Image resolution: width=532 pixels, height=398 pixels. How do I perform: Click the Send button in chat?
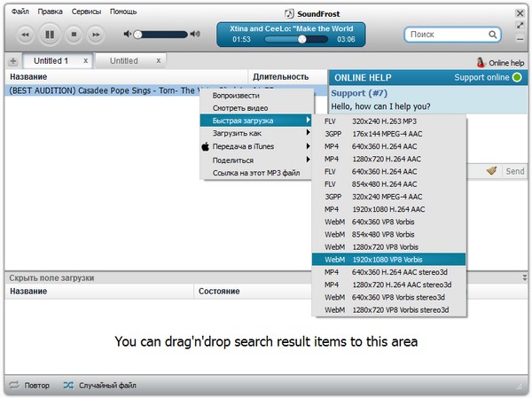tap(514, 171)
